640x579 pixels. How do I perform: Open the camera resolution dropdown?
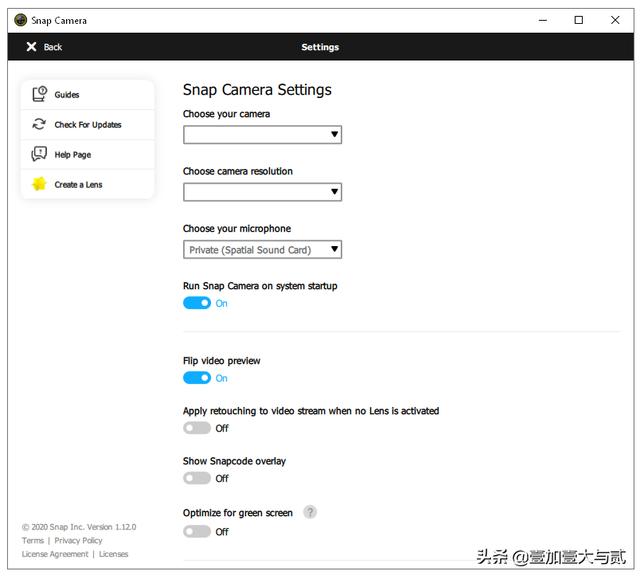pyautogui.click(x=262, y=192)
